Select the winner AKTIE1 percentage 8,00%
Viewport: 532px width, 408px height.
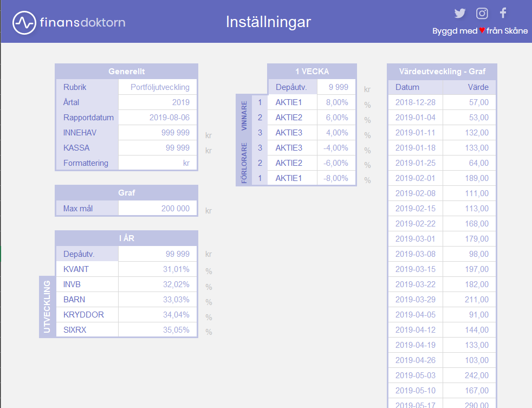click(x=336, y=102)
